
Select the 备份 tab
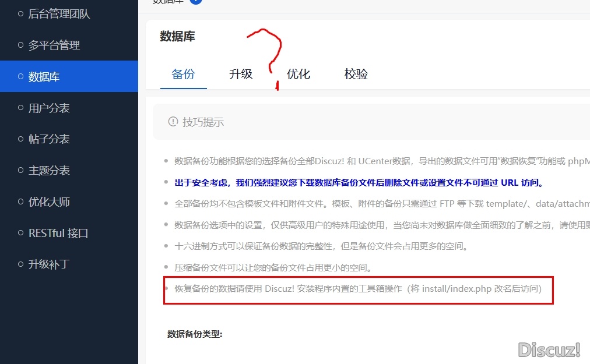(x=183, y=74)
